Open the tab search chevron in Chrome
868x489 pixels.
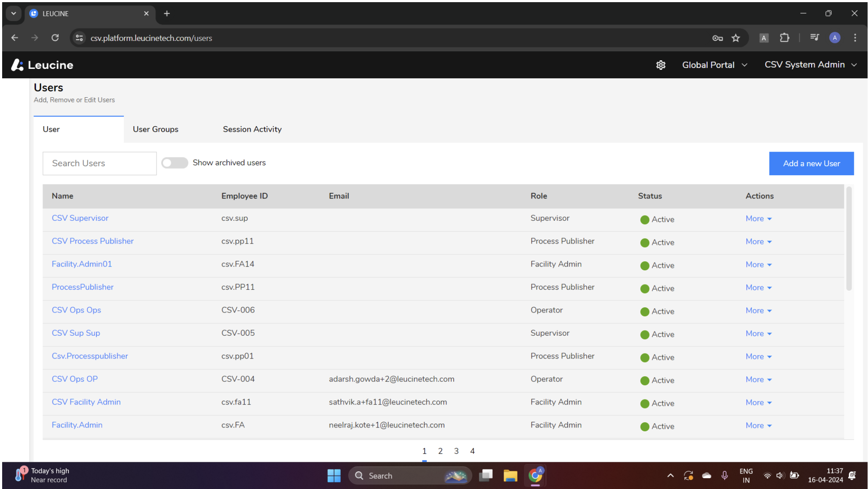click(13, 13)
